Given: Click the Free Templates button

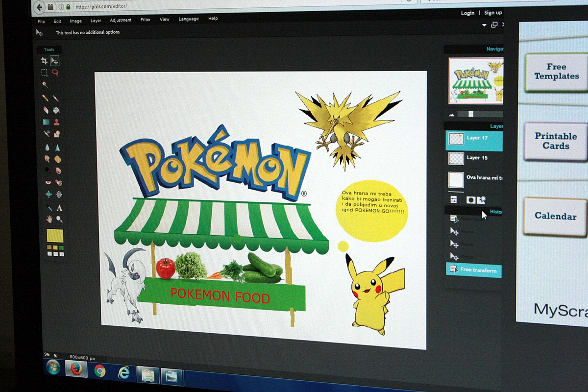Looking at the screenshot, I should coord(556,72).
